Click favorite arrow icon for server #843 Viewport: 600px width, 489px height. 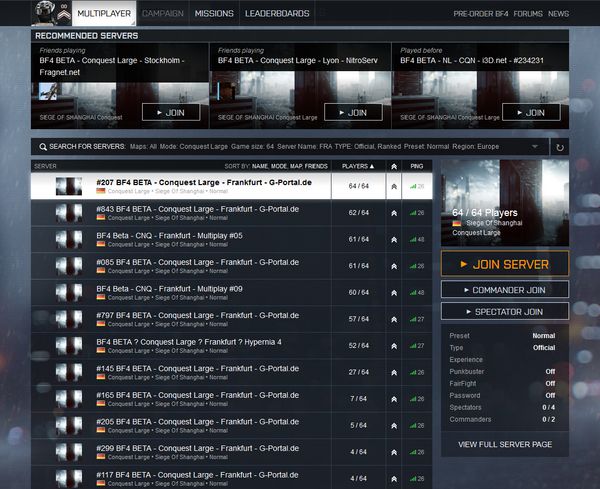click(x=394, y=213)
